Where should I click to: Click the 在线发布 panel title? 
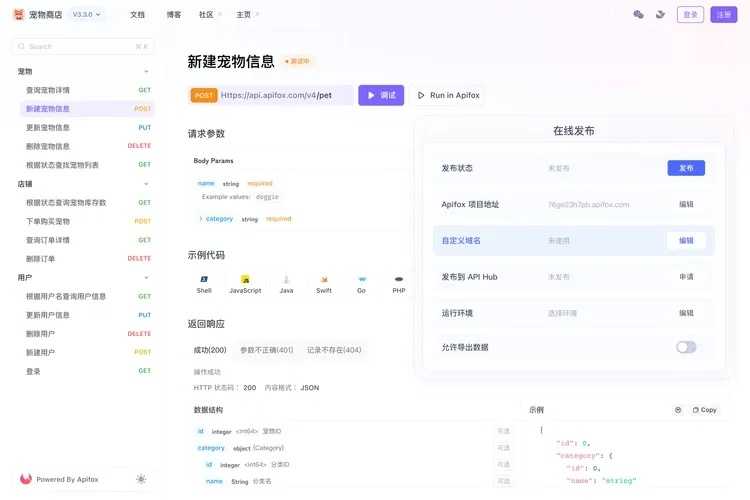tap(574, 131)
